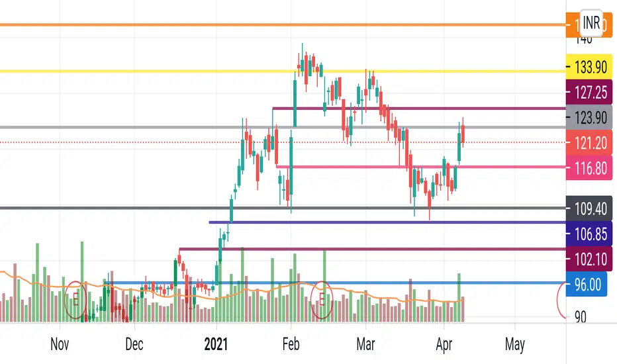Select the 109.40 dark price label

point(589,208)
